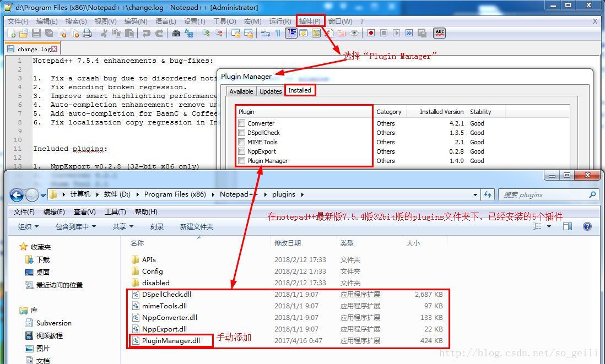Check the NppExport plugin checkbox

click(x=241, y=151)
